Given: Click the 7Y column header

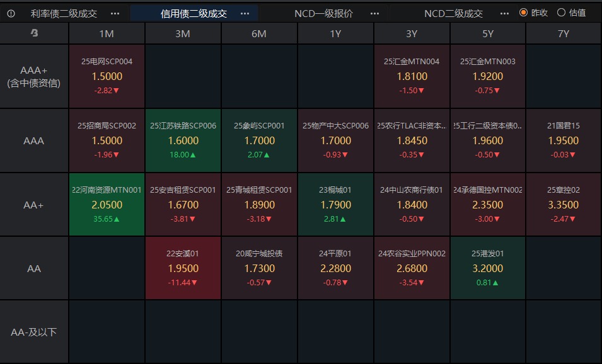Looking at the screenshot, I should (564, 33).
